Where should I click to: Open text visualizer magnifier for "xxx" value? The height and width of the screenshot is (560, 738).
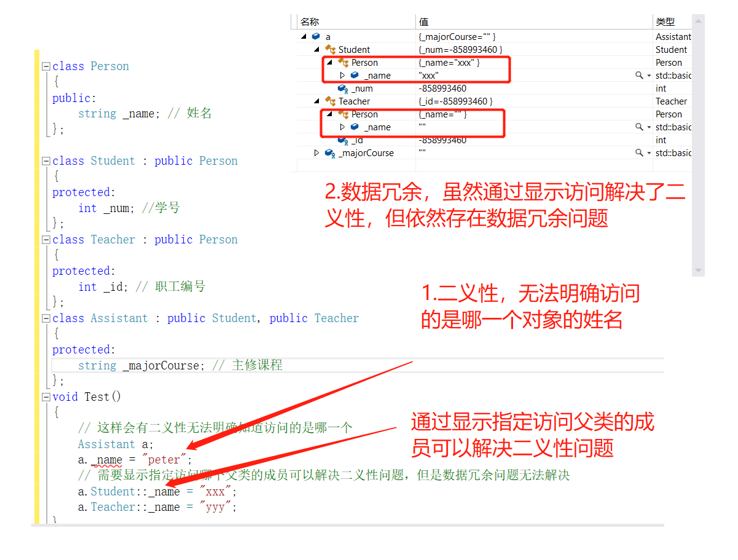pyautogui.click(x=639, y=76)
